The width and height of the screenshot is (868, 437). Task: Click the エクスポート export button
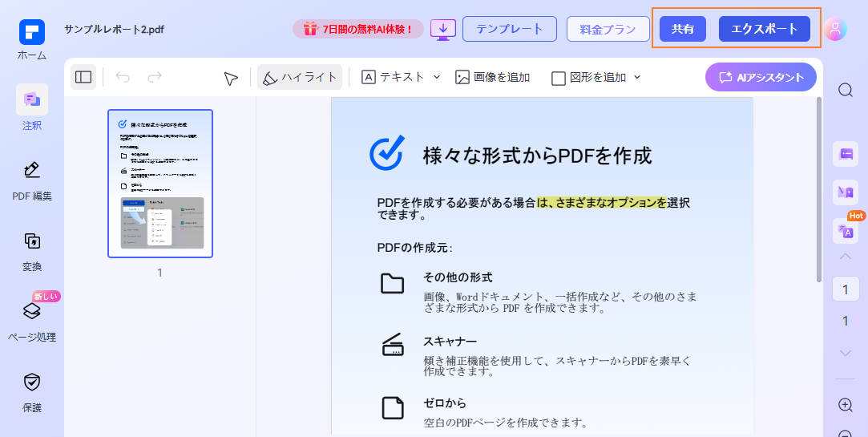pos(765,29)
